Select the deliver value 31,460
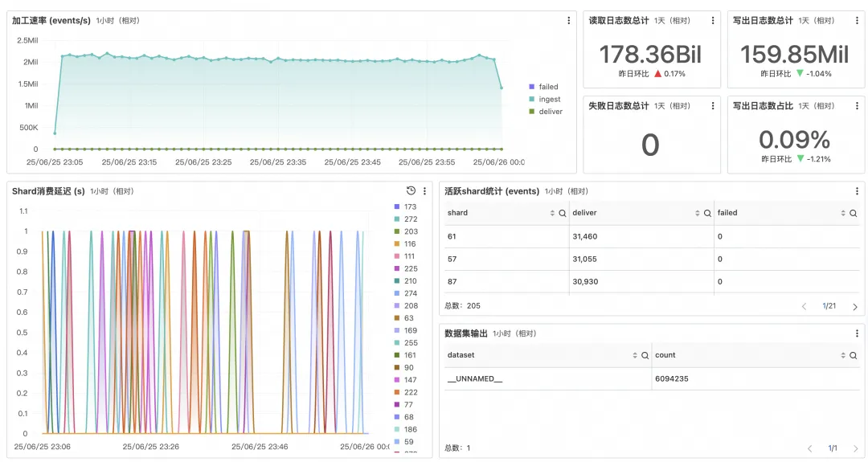This screenshot has height=462, width=868. (x=641, y=236)
